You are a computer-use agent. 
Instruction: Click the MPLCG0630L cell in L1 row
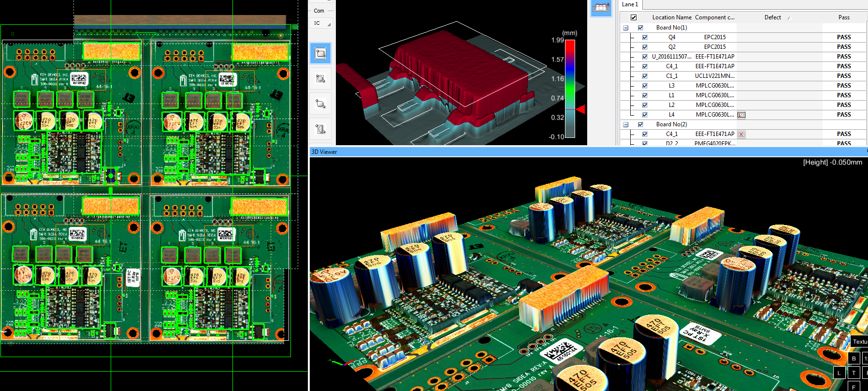tap(715, 95)
